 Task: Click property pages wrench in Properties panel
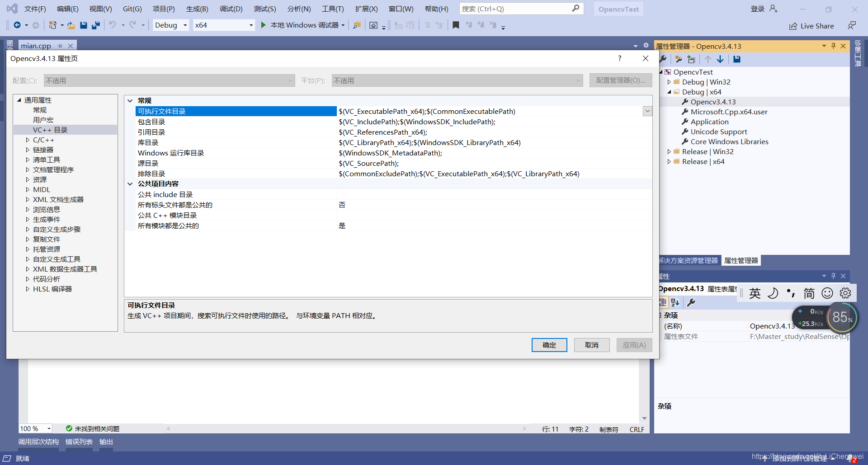pyautogui.click(x=691, y=303)
